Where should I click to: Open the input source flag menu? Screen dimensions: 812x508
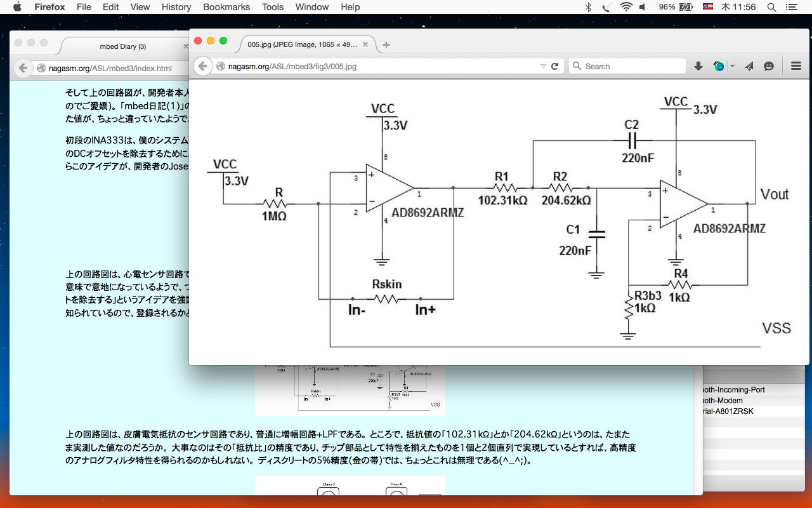click(708, 7)
